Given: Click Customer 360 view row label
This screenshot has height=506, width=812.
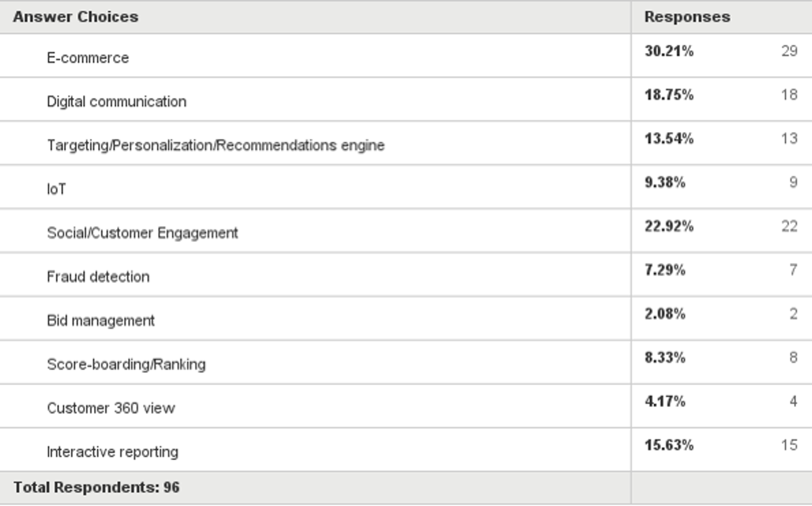Looking at the screenshot, I should [x=111, y=408].
